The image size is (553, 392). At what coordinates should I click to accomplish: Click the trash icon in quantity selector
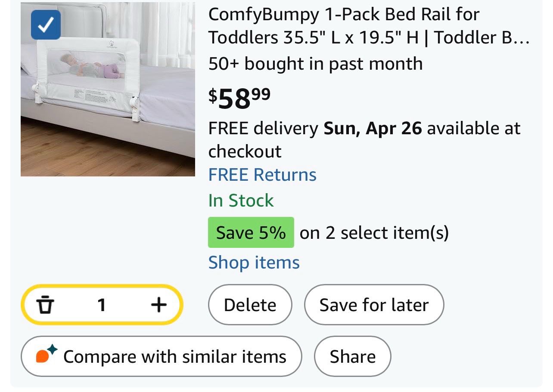pos(45,305)
